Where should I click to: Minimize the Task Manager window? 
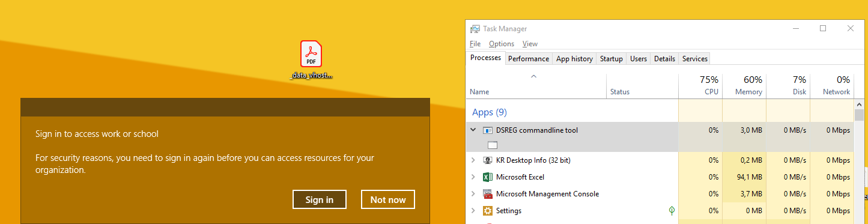(x=795, y=28)
